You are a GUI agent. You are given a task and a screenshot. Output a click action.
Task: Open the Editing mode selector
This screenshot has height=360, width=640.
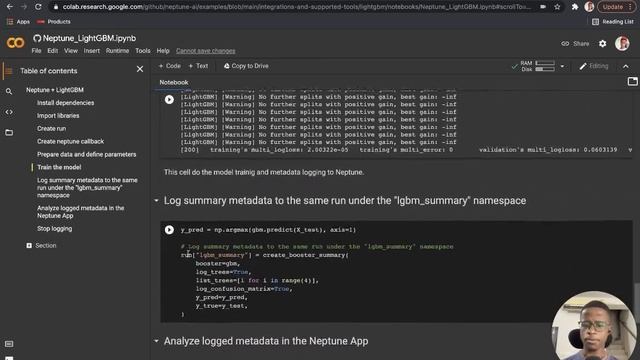coord(594,66)
